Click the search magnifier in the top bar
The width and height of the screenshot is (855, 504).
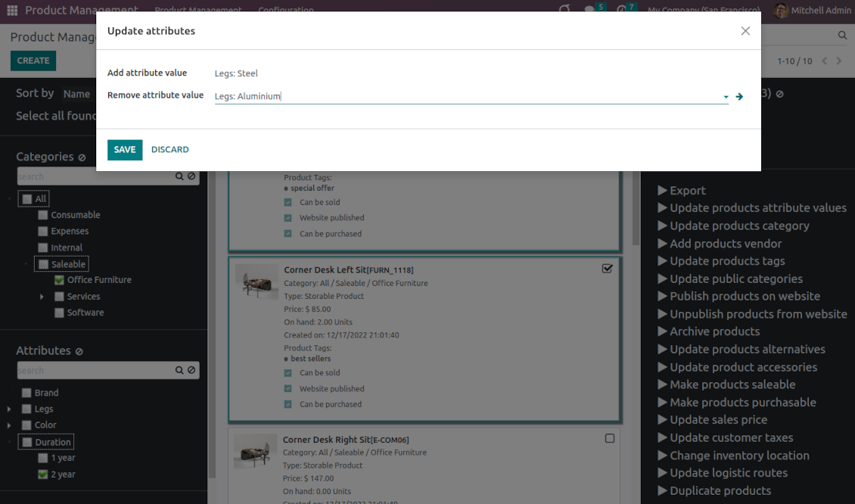point(842,36)
